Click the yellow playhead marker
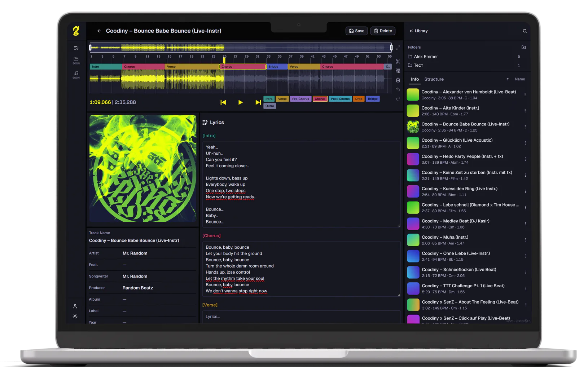This screenshot has height=385, width=588. [x=224, y=60]
